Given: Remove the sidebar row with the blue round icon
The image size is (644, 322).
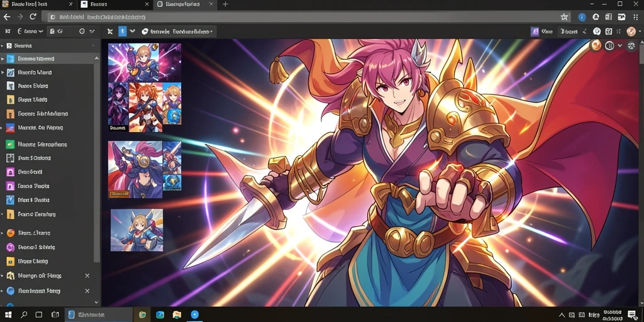Looking at the screenshot, I should pos(87,291).
